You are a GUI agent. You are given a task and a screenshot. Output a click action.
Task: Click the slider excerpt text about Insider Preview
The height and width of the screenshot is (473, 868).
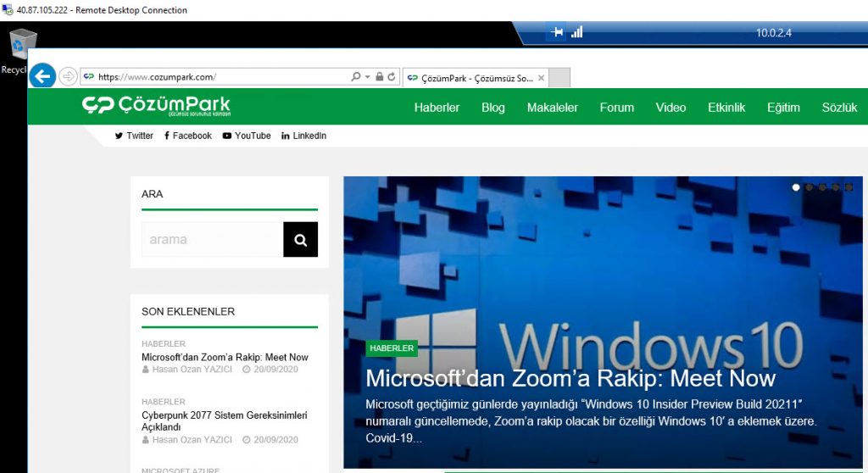tap(591, 421)
